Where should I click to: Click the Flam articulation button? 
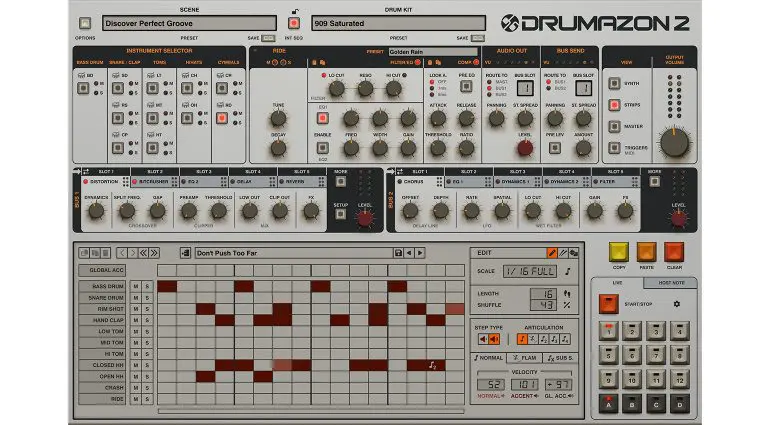click(527, 357)
